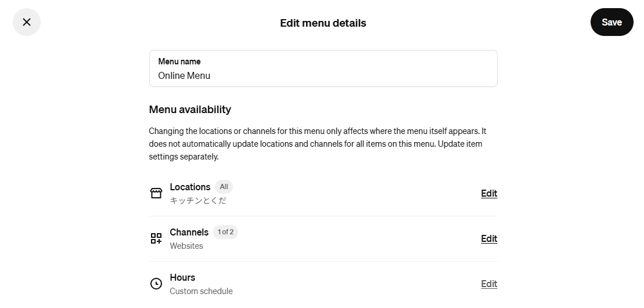Click the 'Websites' channel text
The height and width of the screenshot is (308, 644).
coord(186,246)
